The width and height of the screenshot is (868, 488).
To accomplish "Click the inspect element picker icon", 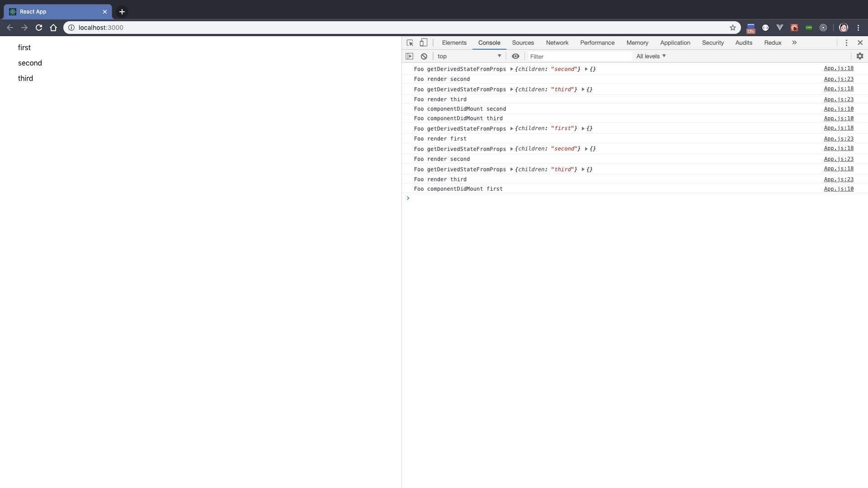I will click(410, 42).
